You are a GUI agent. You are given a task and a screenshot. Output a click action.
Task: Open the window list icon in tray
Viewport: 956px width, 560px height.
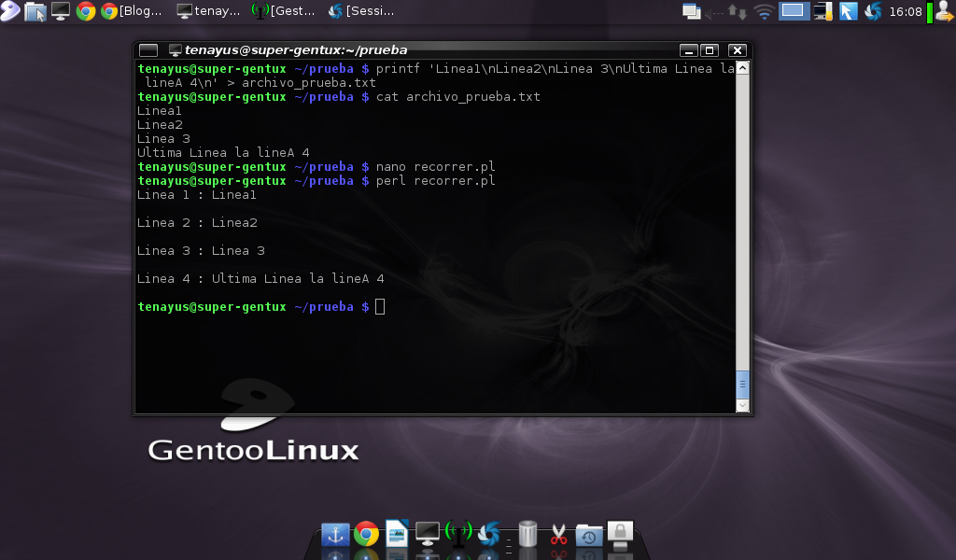tap(692, 11)
